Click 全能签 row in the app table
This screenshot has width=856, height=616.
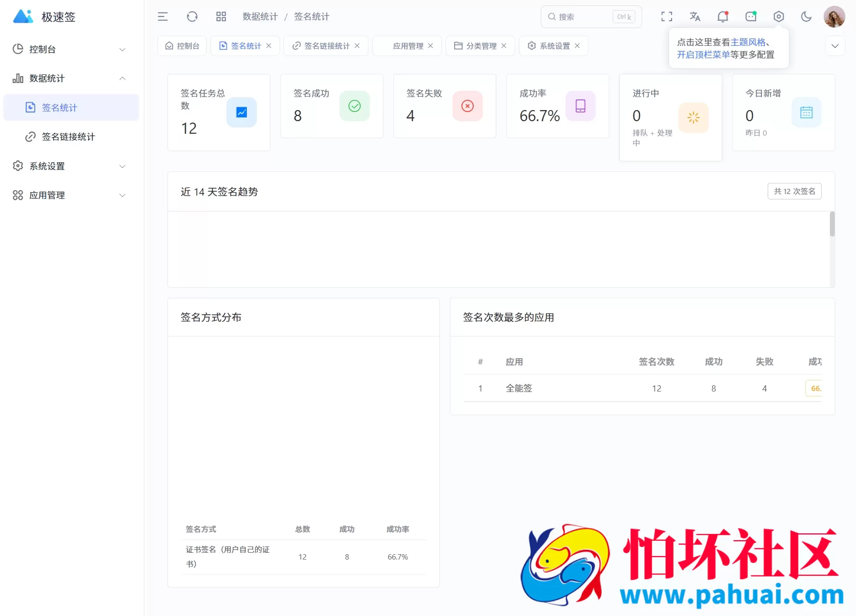pyautogui.click(x=642, y=388)
